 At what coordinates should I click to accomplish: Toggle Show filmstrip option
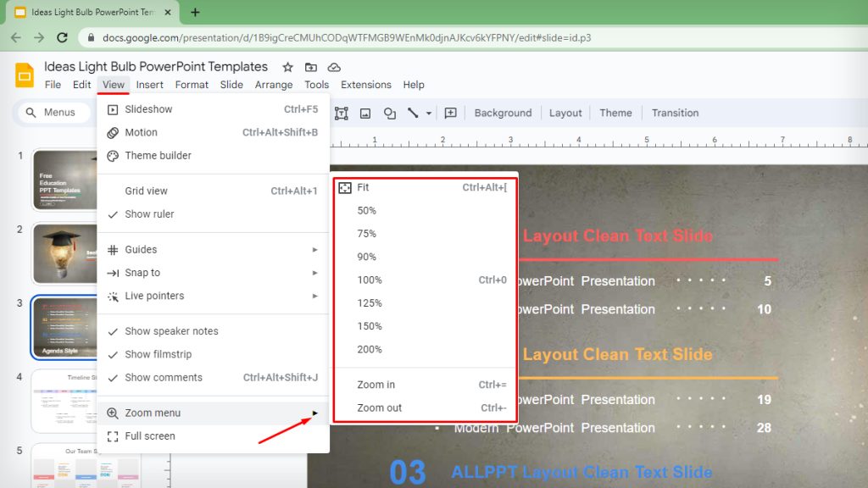click(158, 354)
